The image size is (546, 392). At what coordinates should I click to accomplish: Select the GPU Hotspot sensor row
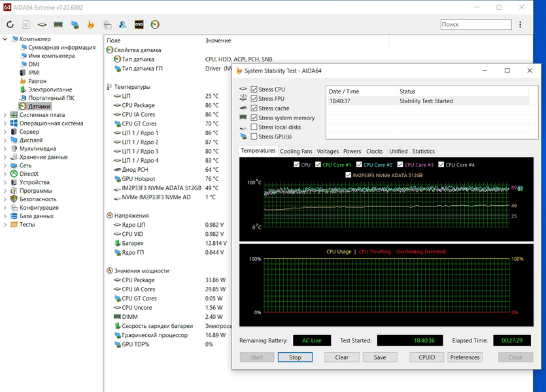click(x=167, y=179)
